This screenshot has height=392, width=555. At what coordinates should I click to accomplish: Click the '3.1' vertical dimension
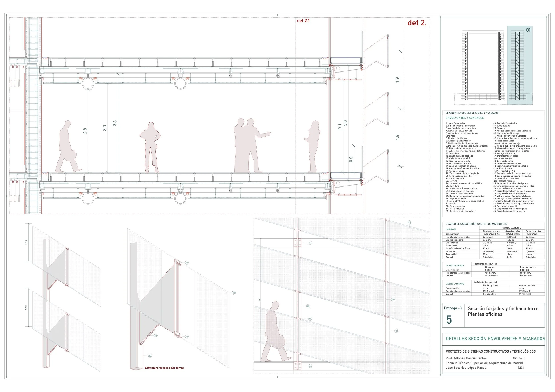(340, 126)
